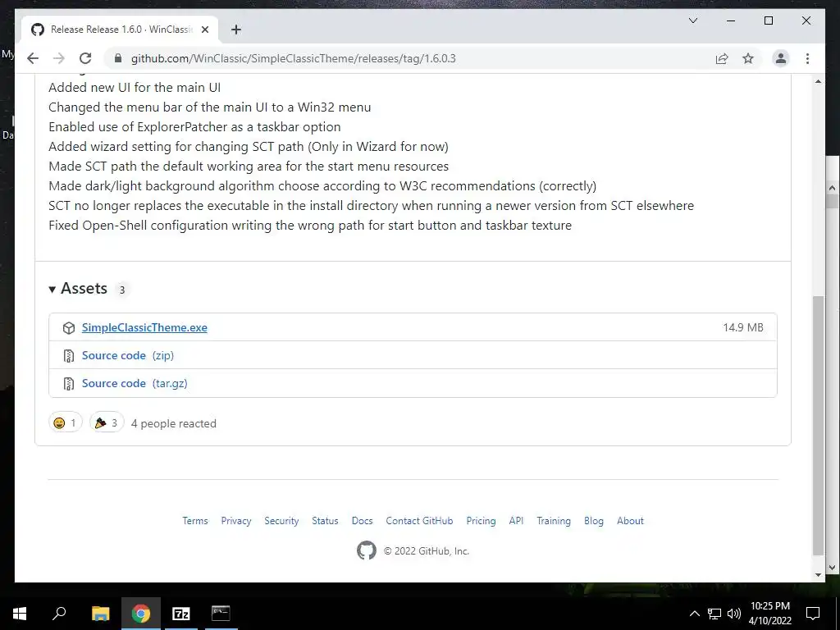Open the Windows Start menu
The image size is (840, 630).
[x=20, y=614]
